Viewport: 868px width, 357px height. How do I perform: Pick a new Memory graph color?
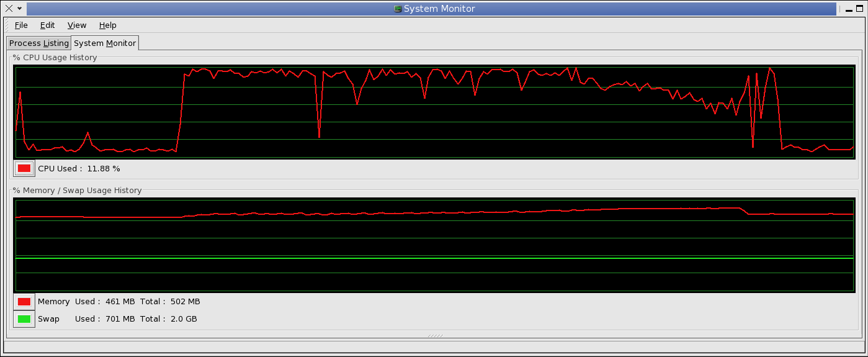24,302
